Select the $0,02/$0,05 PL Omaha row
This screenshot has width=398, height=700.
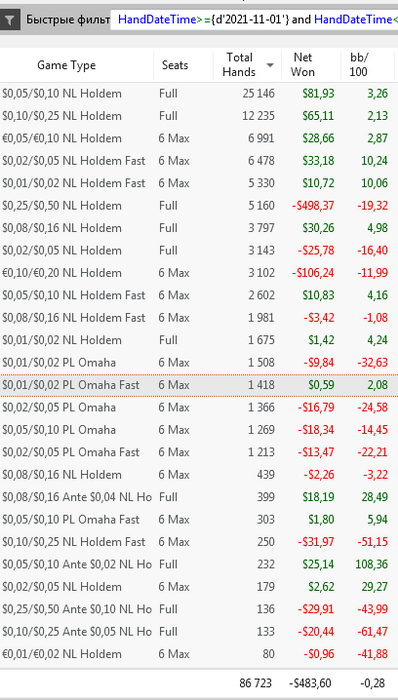pyautogui.click(x=199, y=407)
